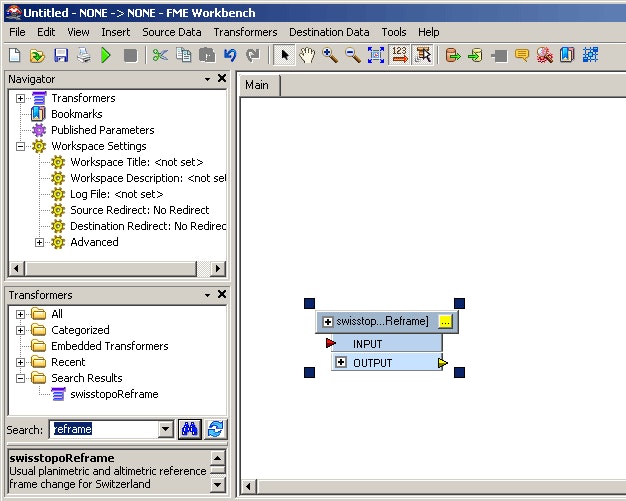Image resolution: width=626 pixels, height=501 pixels.
Task: Select the hand Pan tool
Action: click(307, 55)
